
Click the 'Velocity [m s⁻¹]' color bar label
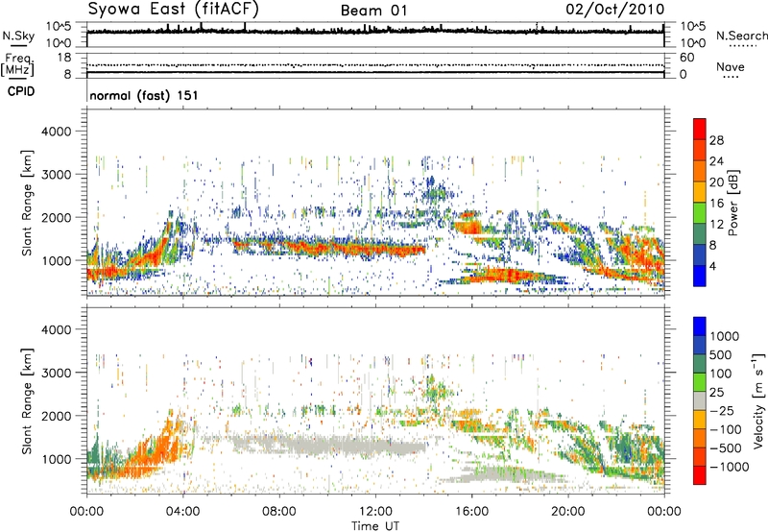(x=758, y=400)
